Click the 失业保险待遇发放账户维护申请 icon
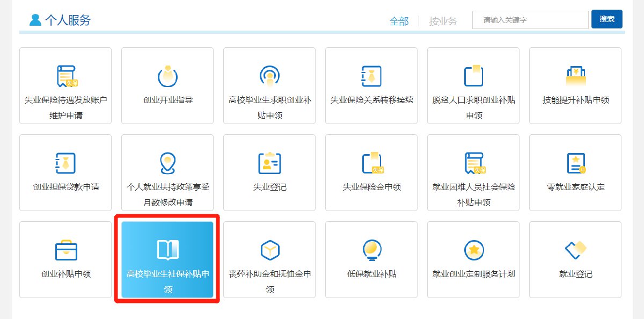The height and width of the screenshot is (319, 644). point(65,76)
